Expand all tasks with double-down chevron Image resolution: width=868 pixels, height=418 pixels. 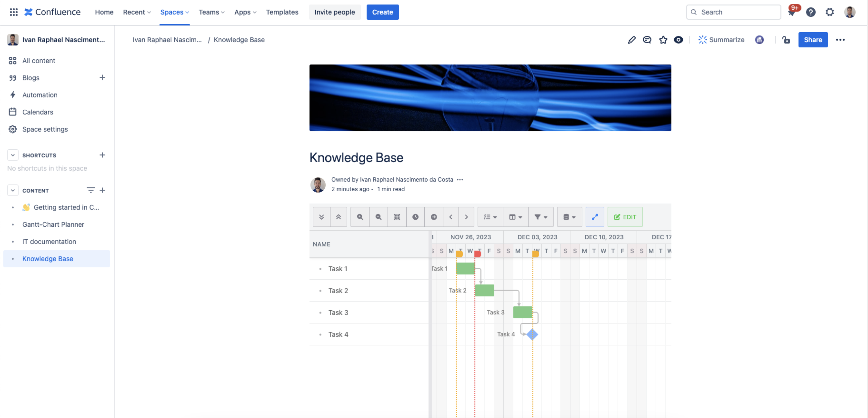click(321, 217)
